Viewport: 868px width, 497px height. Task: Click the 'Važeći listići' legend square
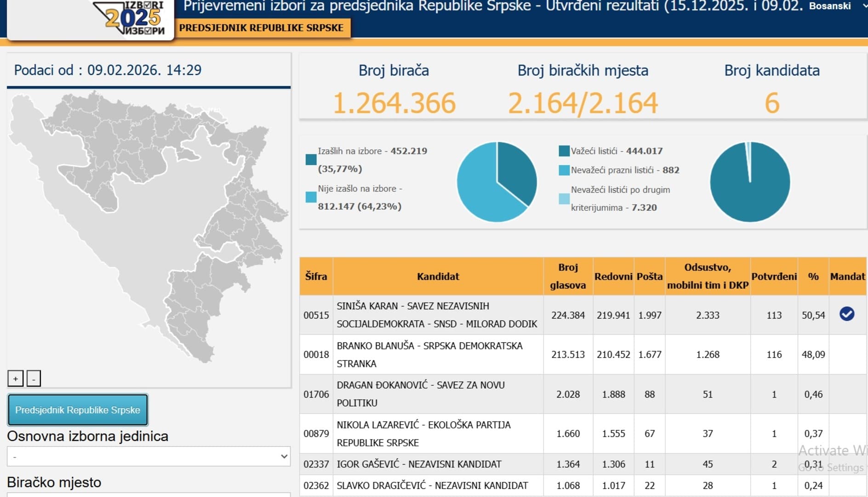pyautogui.click(x=564, y=151)
